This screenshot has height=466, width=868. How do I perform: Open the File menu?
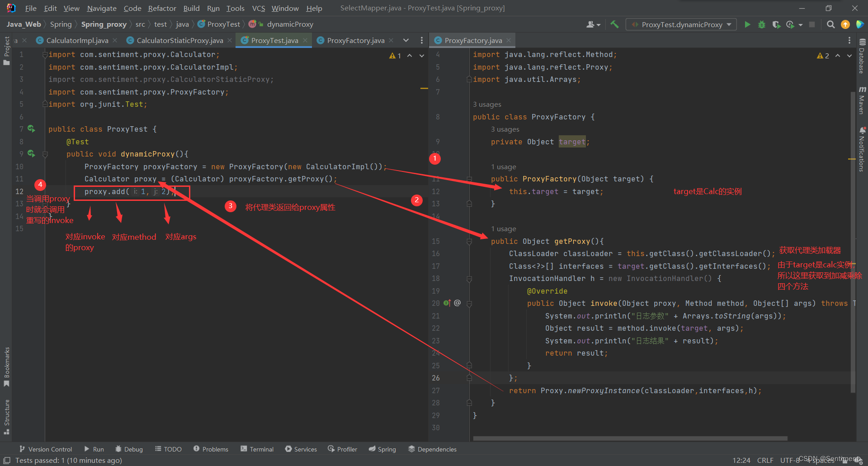click(x=31, y=8)
